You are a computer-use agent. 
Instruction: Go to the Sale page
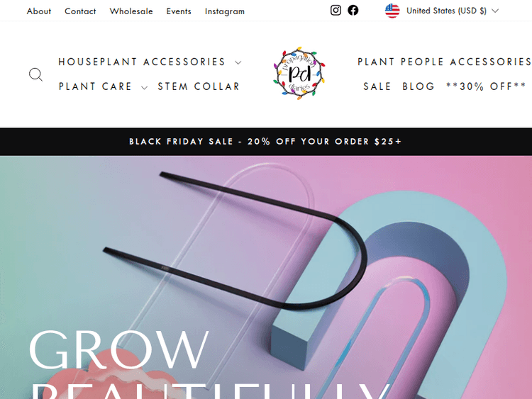(x=377, y=86)
